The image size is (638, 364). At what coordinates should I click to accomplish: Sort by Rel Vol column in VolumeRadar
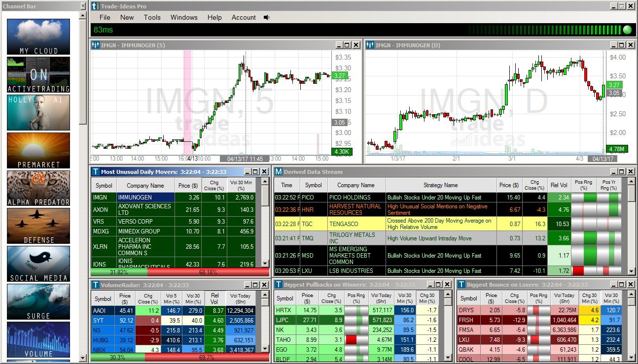(214, 298)
